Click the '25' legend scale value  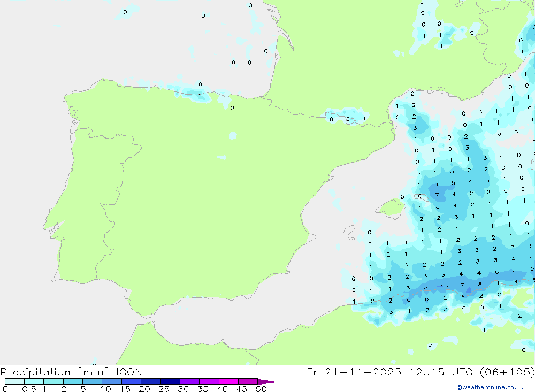[x=164, y=389]
